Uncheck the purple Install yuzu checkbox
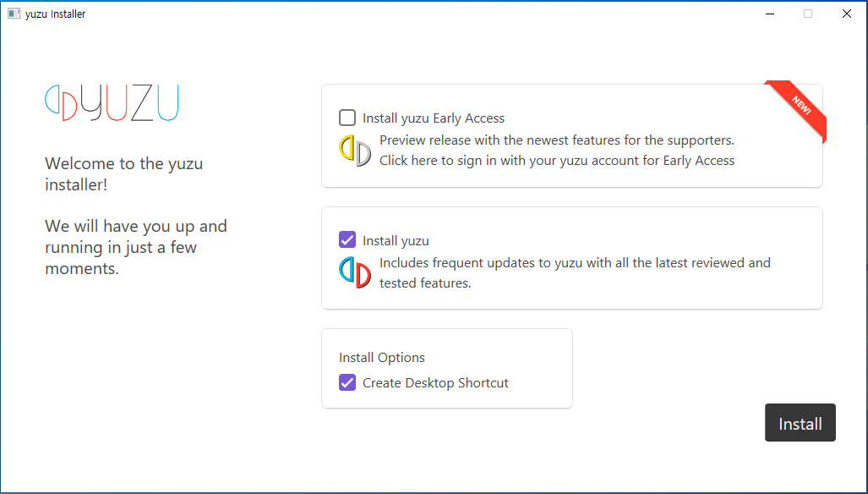This screenshot has width=868, height=494. click(347, 239)
